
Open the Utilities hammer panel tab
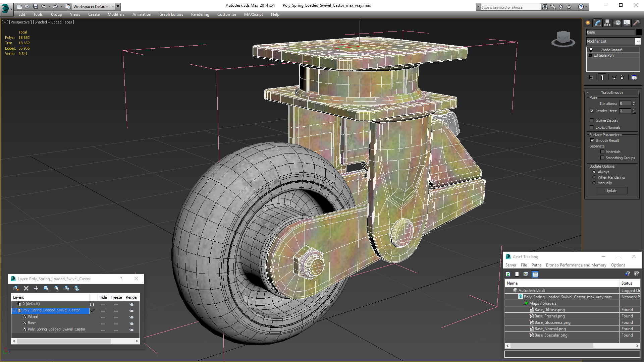(x=636, y=23)
